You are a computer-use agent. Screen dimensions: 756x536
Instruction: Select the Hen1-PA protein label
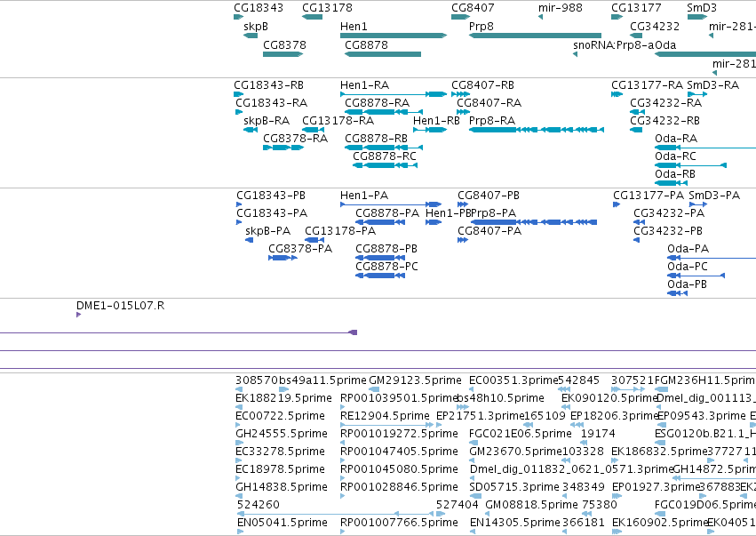[x=364, y=196]
